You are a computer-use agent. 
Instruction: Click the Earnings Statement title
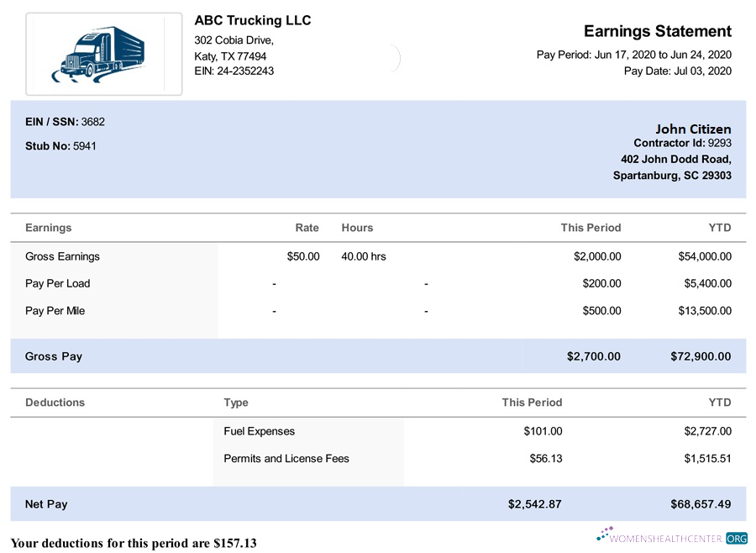click(x=658, y=31)
